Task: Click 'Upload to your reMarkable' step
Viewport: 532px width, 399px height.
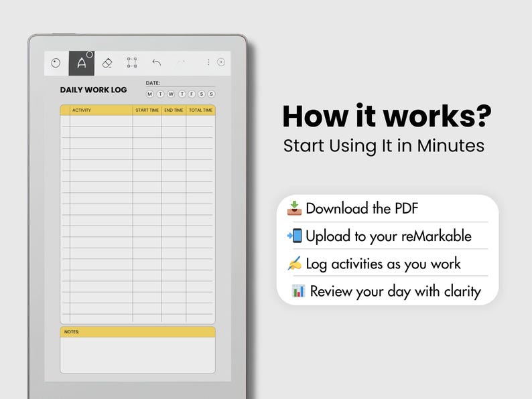Action: click(x=389, y=236)
